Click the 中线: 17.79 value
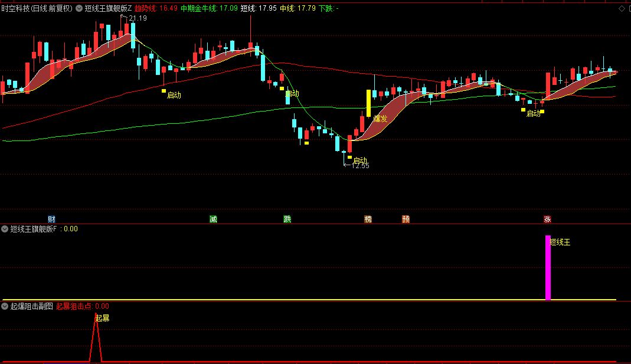This screenshot has width=631, height=364. tap(298, 8)
